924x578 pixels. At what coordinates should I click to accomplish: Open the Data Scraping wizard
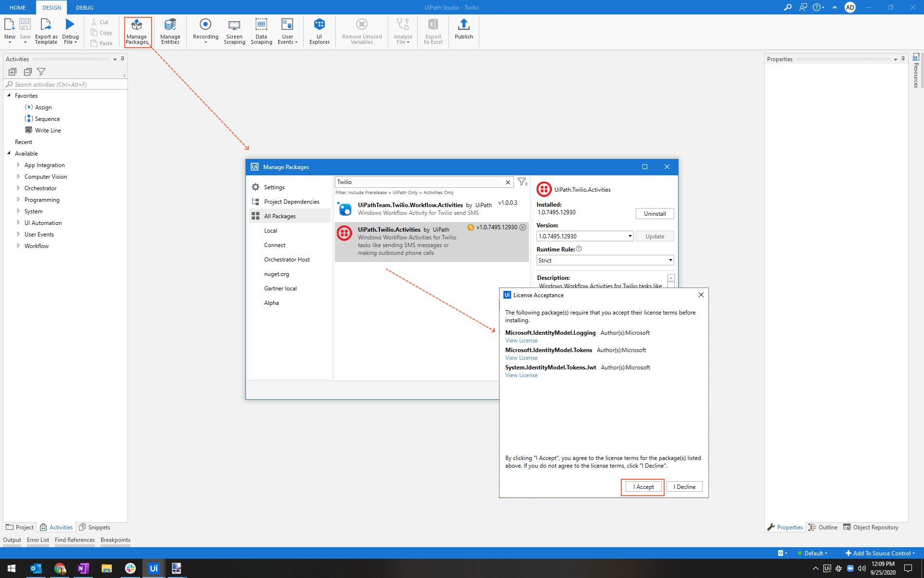(261, 31)
